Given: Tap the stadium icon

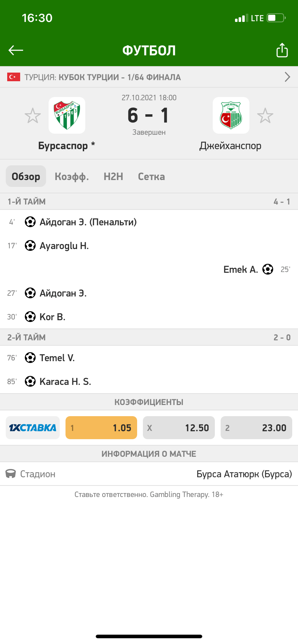Looking at the screenshot, I should pyautogui.click(x=11, y=474).
